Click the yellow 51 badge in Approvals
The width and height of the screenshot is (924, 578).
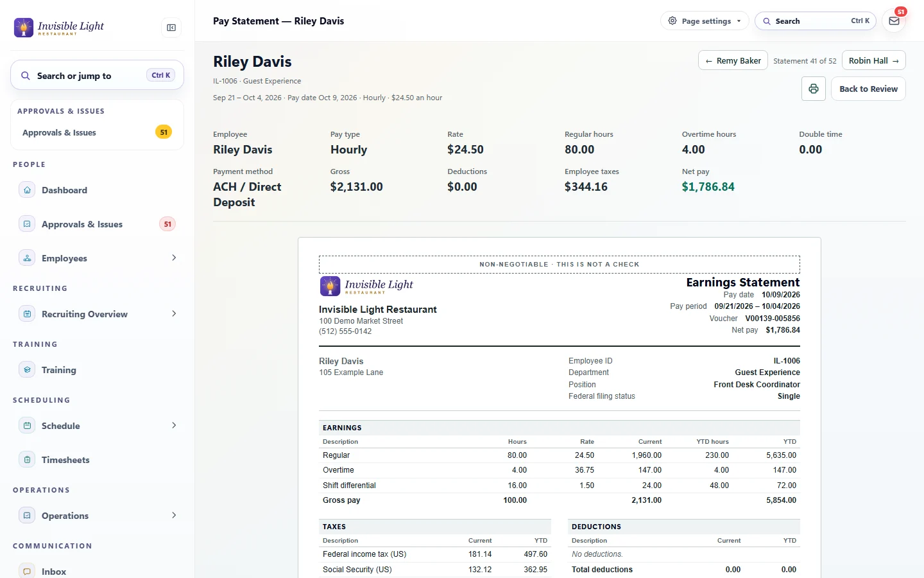[x=164, y=132]
